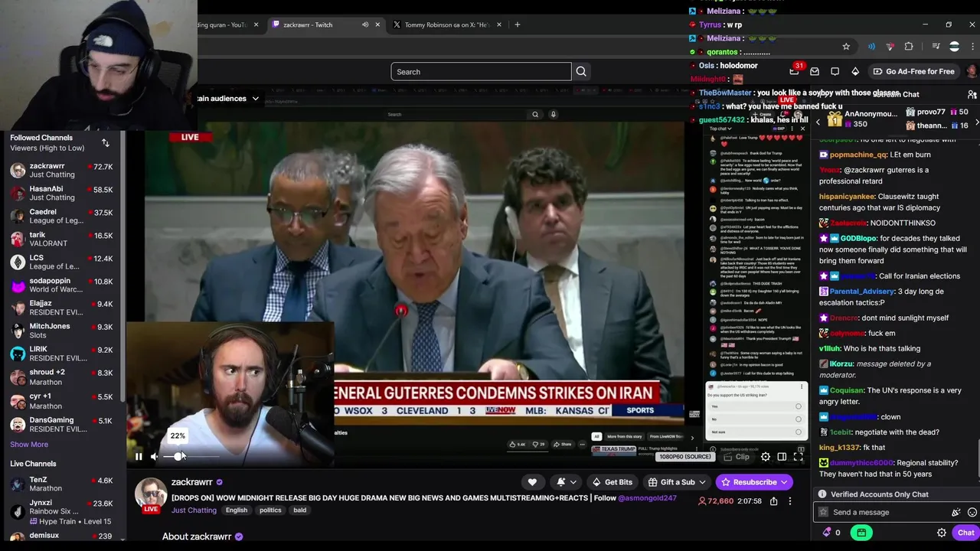Follow zackrawrr with the heart button
Viewport: 980px width, 551px height.
tap(532, 482)
